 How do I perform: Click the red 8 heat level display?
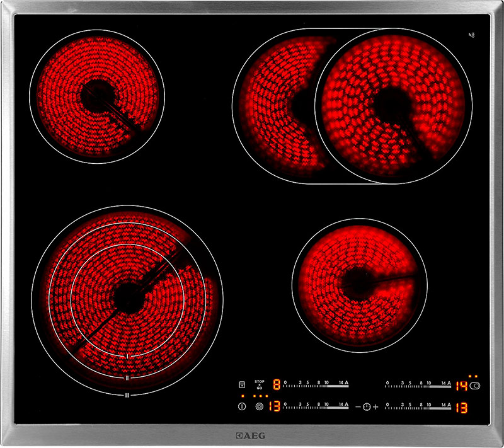pyautogui.click(x=276, y=385)
